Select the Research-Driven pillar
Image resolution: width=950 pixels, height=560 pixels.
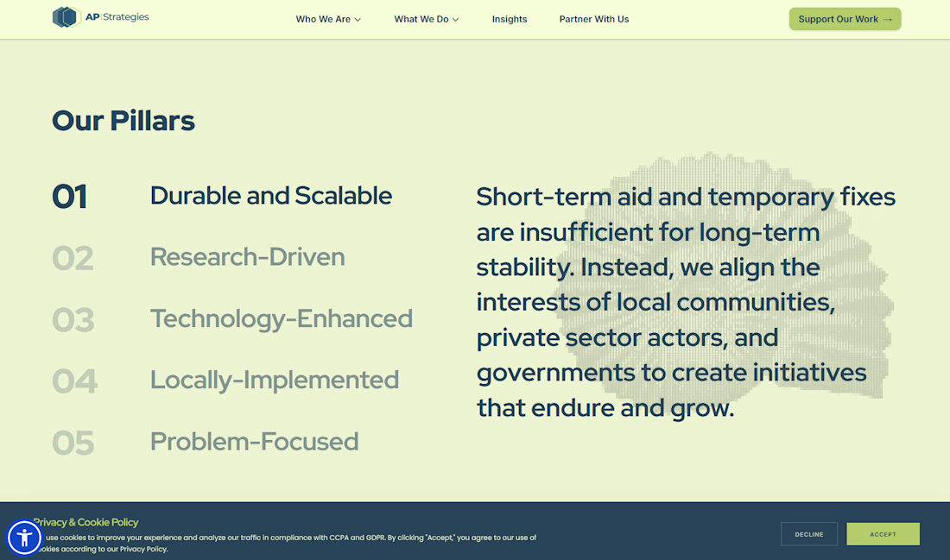247,256
